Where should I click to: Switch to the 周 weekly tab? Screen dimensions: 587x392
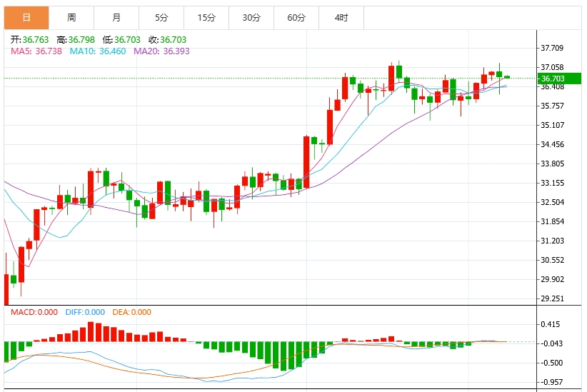(x=71, y=18)
